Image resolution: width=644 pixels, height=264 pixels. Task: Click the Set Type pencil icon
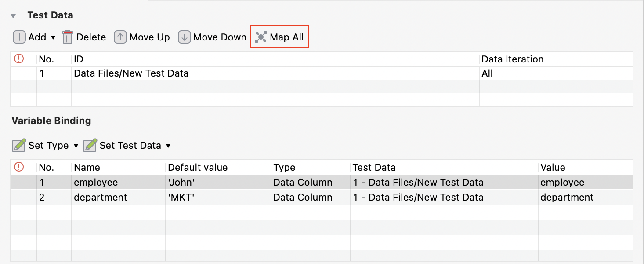[x=19, y=145]
